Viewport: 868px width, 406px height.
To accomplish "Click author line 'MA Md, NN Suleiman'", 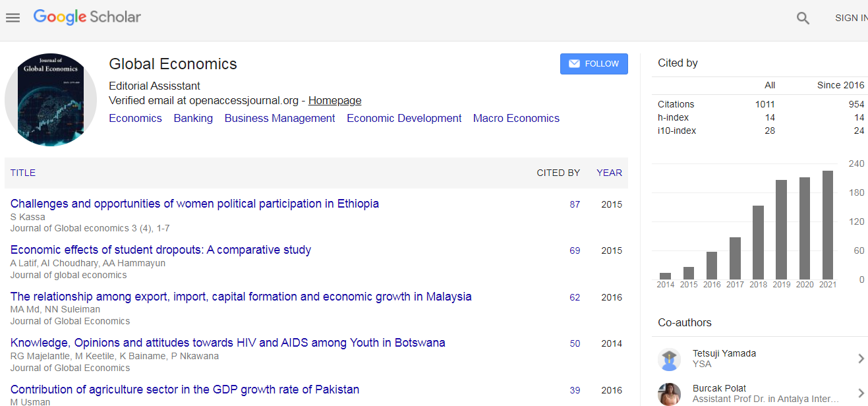I will (56, 310).
